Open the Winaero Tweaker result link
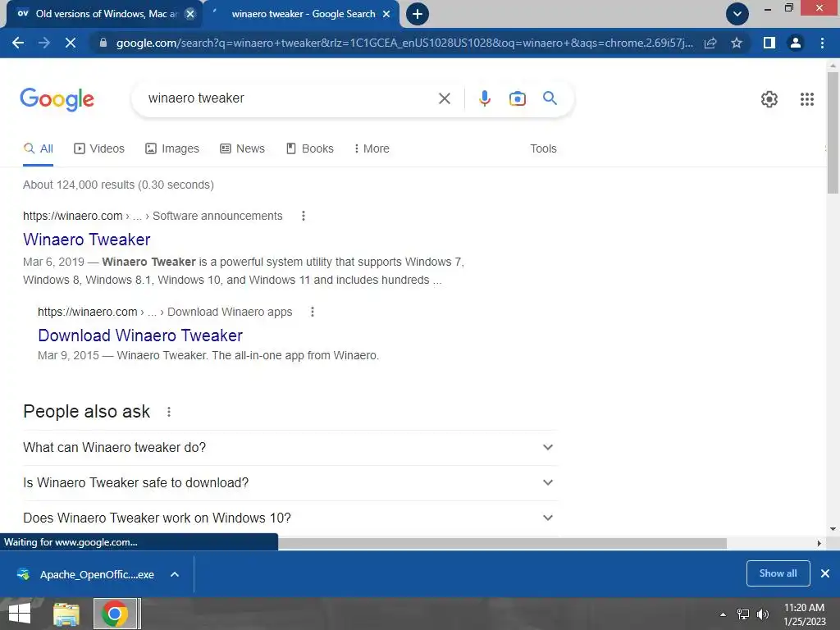Screen dimensions: 840x630 pyautogui.click(x=87, y=240)
